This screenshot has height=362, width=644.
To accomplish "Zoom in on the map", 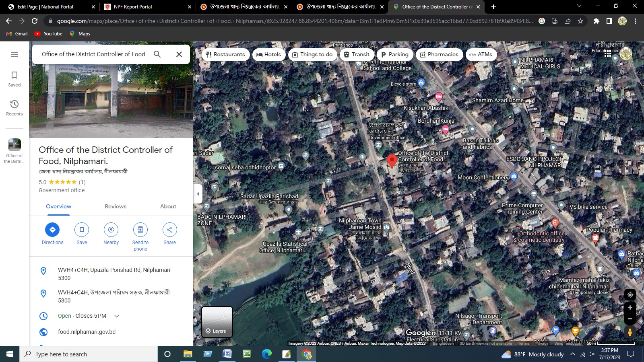I will 630,308.
